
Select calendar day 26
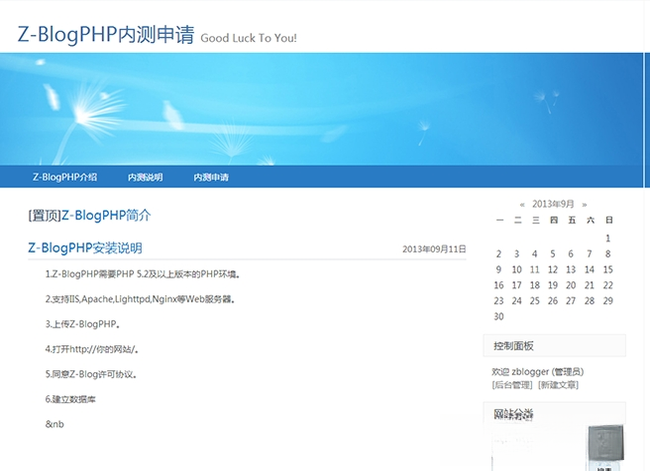(x=553, y=301)
